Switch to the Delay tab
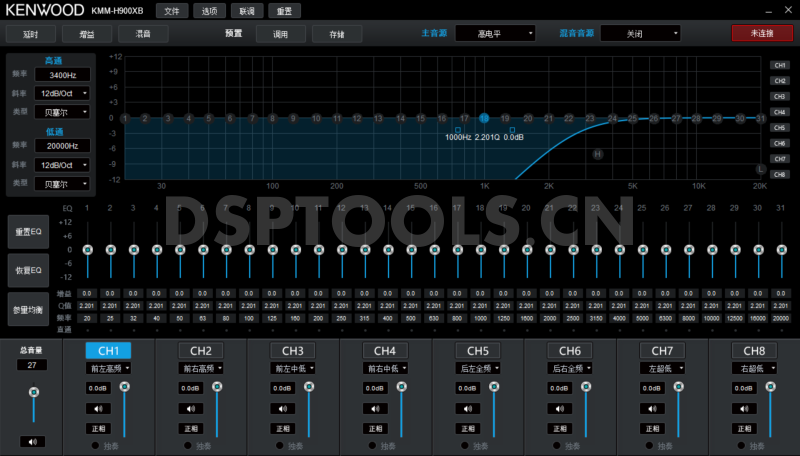This screenshot has width=800, height=456. click(x=30, y=34)
